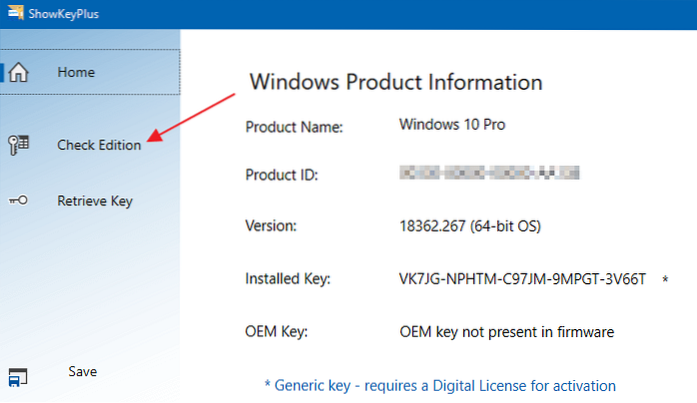
Task: Select 'OEM key not present in firmware' text
Action: click(x=506, y=332)
